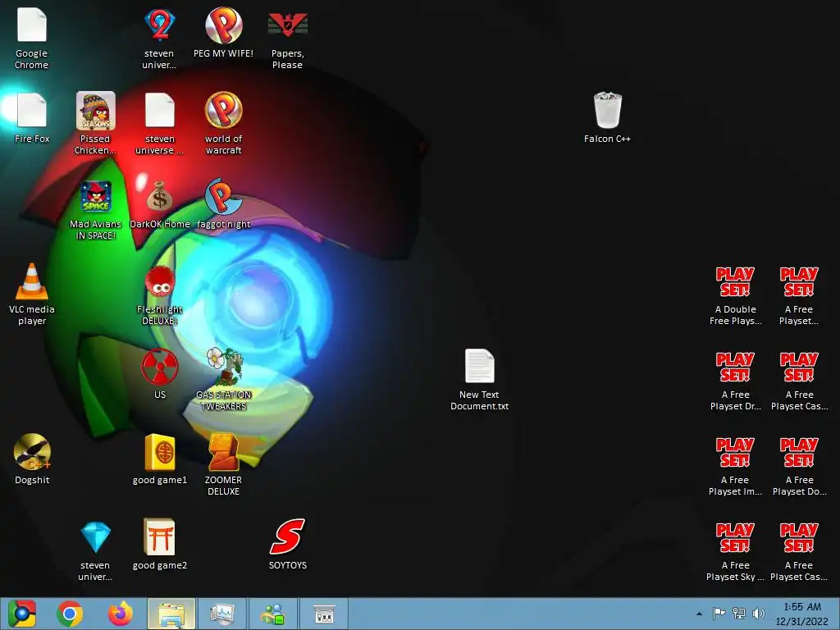The image size is (840, 630).
Task: Open the Falcon C++ recycle bin icon
Action: [608, 111]
